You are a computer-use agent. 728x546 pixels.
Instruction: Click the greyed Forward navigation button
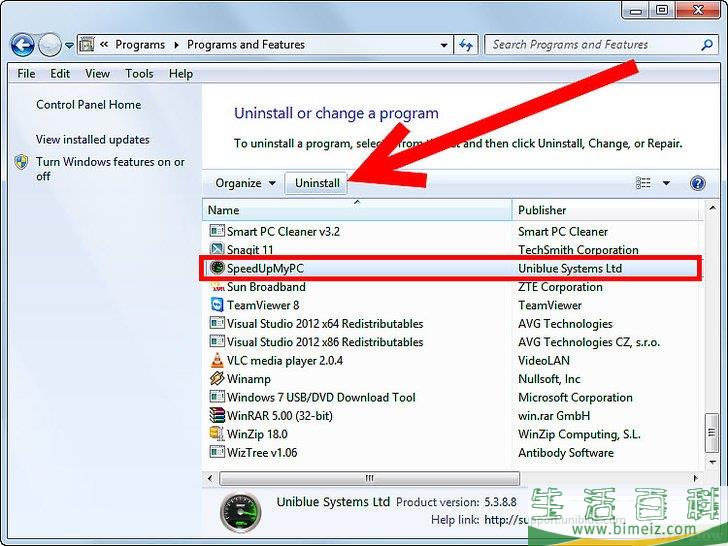click(49, 45)
